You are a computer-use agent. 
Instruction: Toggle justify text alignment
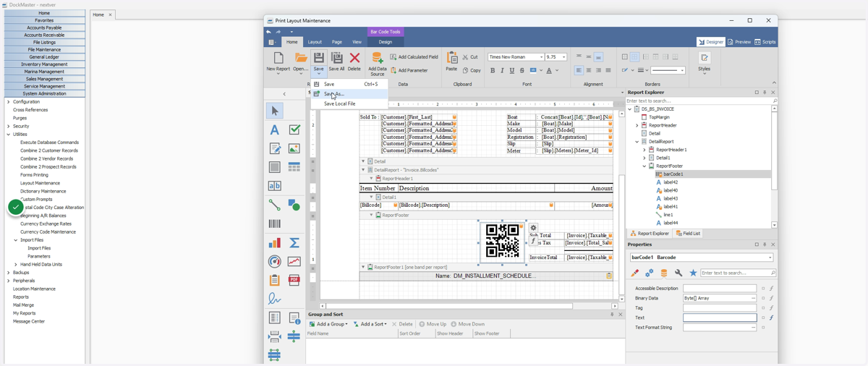[x=608, y=71]
